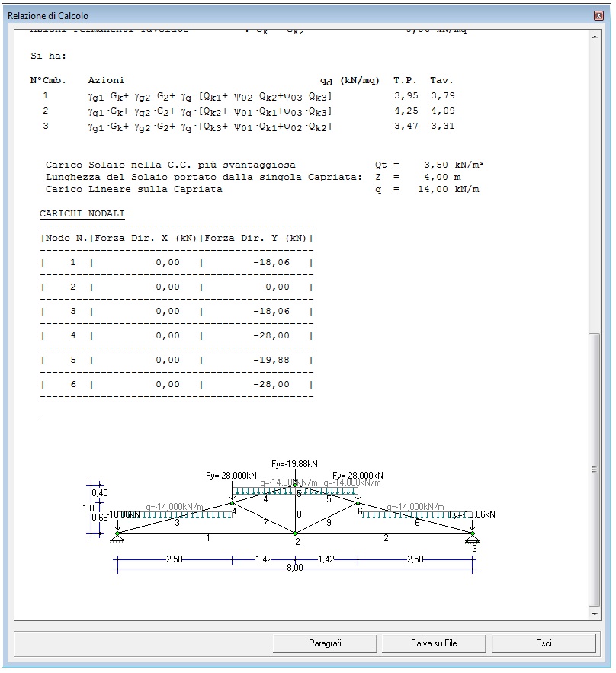616x673 pixels.
Task: Click the Esci button
Action: point(544,643)
